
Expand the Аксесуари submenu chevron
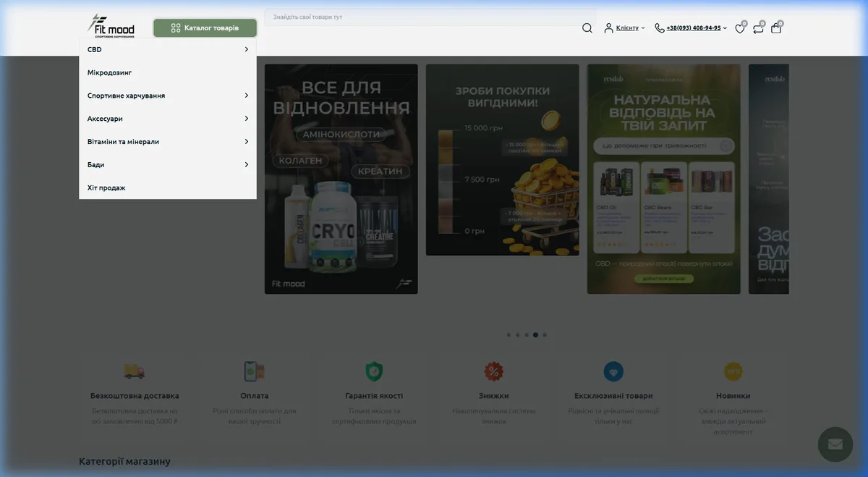coord(246,119)
